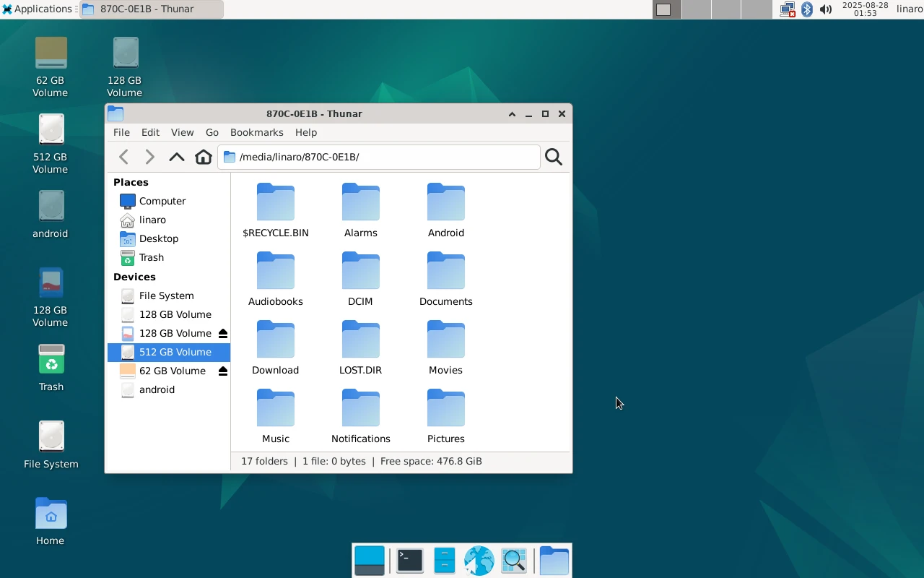Open network connection tray icon

point(788,9)
